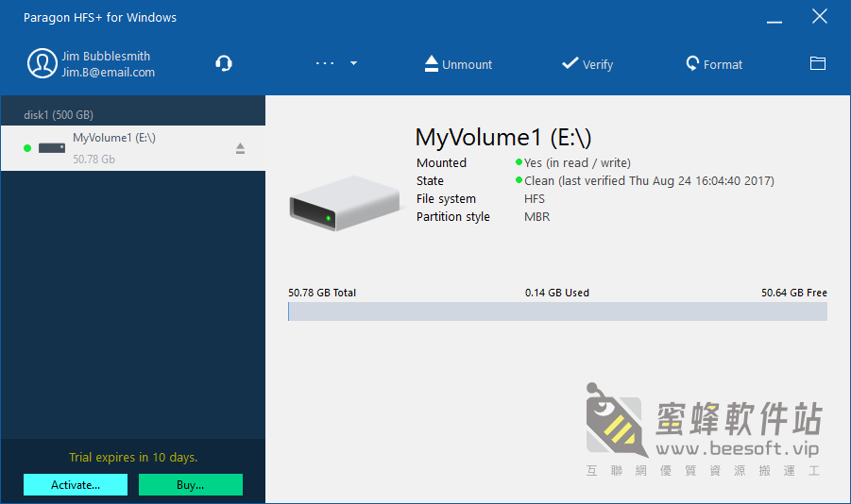Click the '50.78 GB Total' label
The height and width of the screenshot is (504, 851).
(x=322, y=293)
